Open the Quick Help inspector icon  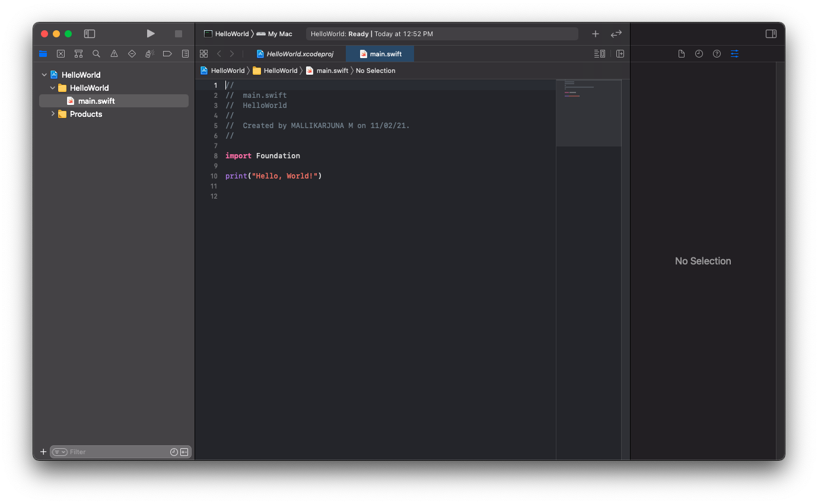point(717,54)
